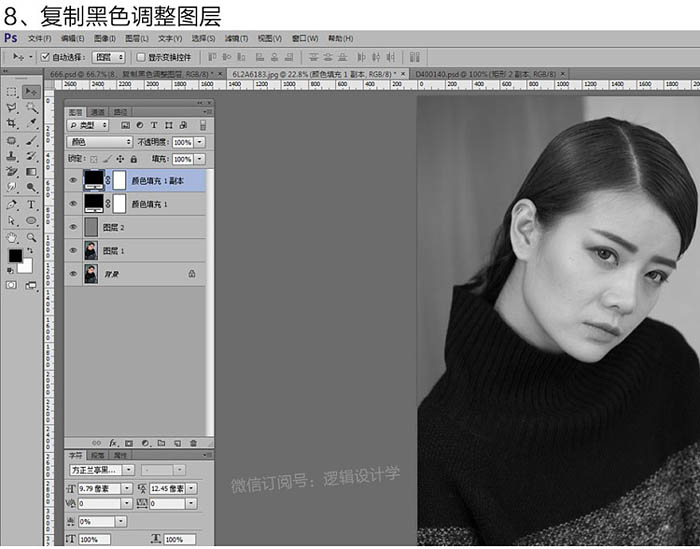Toggle visibility of the 背景 layer
The height and width of the screenshot is (549, 700).
pyautogui.click(x=73, y=274)
